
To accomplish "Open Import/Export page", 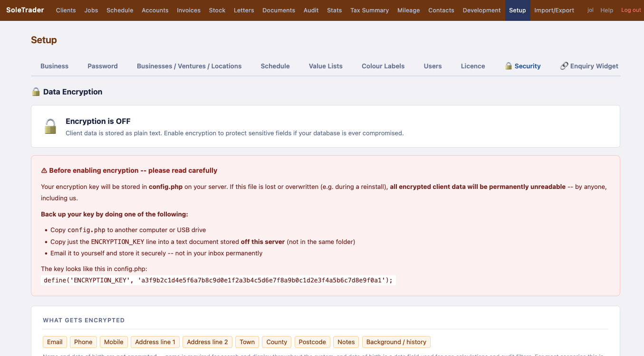I will [x=554, y=10].
